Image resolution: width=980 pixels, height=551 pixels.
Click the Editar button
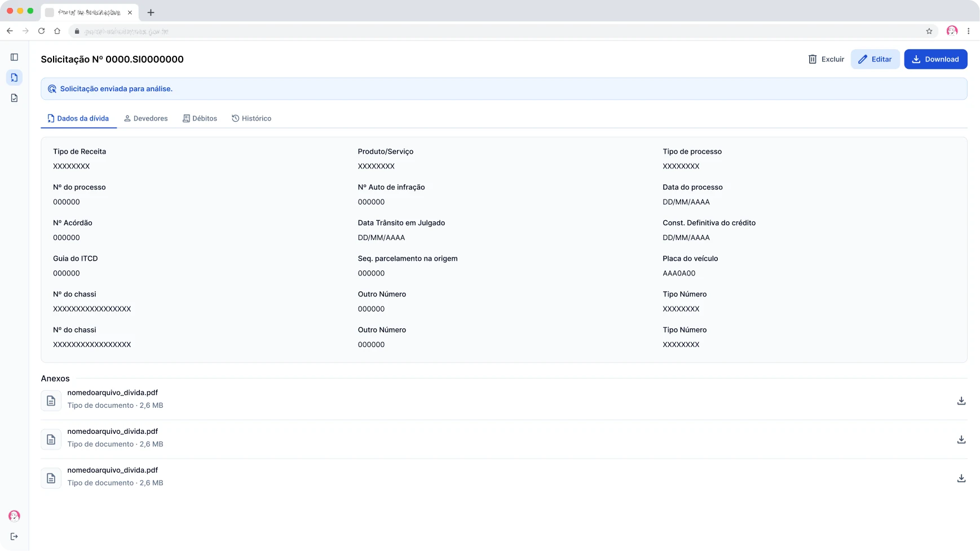[x=875, y=59]
